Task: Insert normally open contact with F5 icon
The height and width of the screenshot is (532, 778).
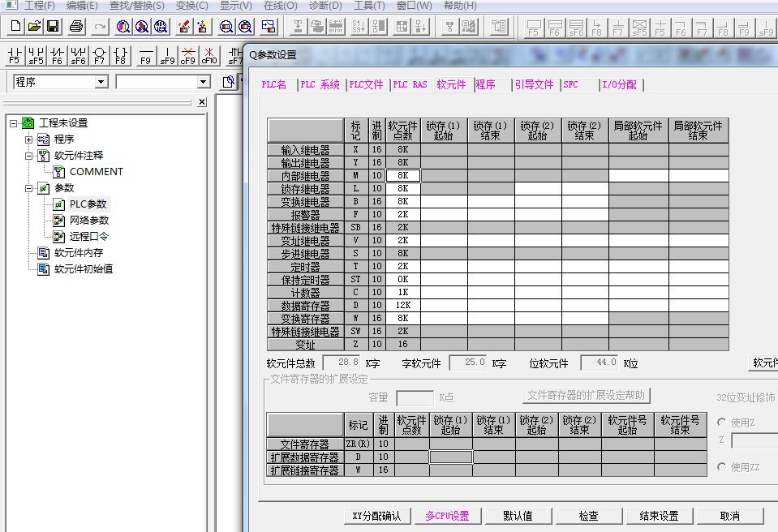Action: pos(15,56)
